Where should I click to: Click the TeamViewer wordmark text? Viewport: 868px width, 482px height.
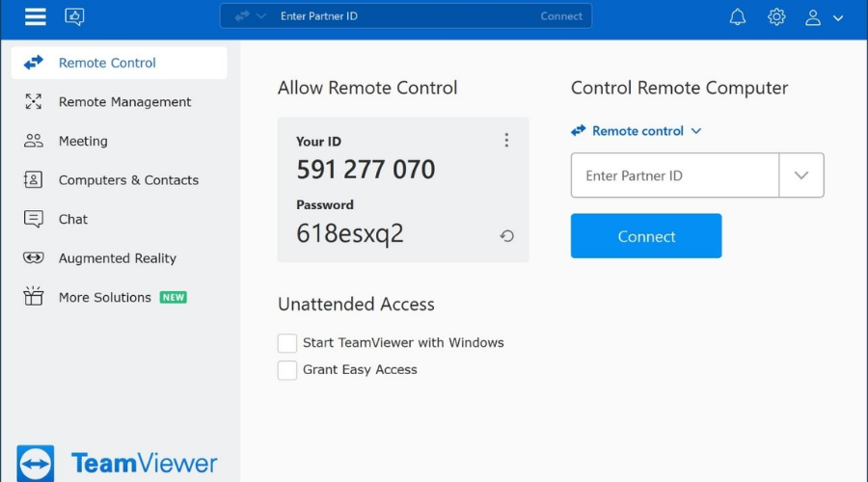[145, 463]
